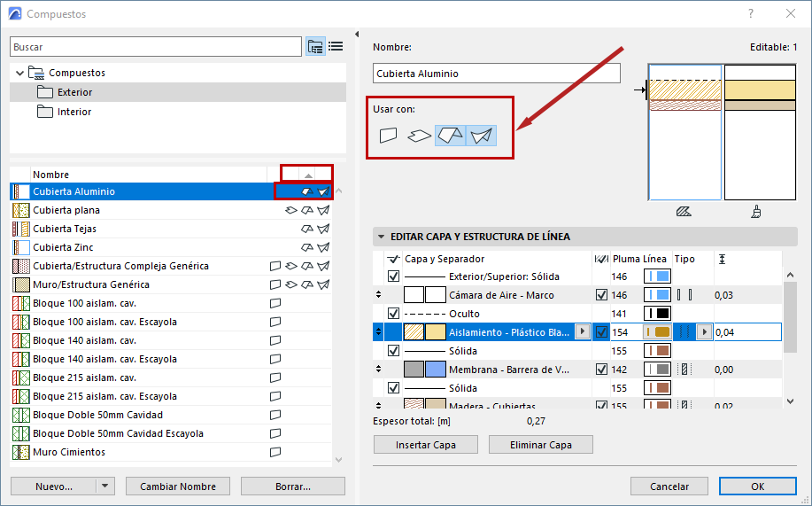Click the Nombre field Cubierta Aluminio
This screenshot has width=812, height=506.
(496, 74)
